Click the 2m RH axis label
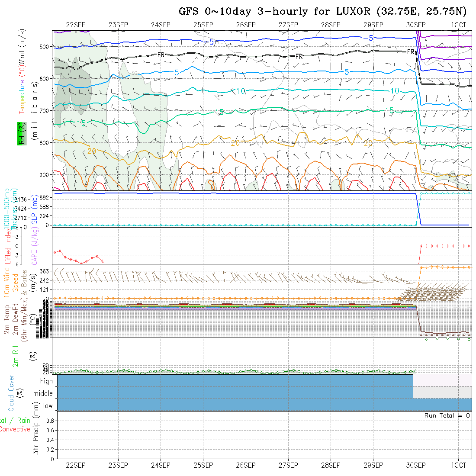Image resolution: width=476 pixels, height=476 pixels. point(15,356)
